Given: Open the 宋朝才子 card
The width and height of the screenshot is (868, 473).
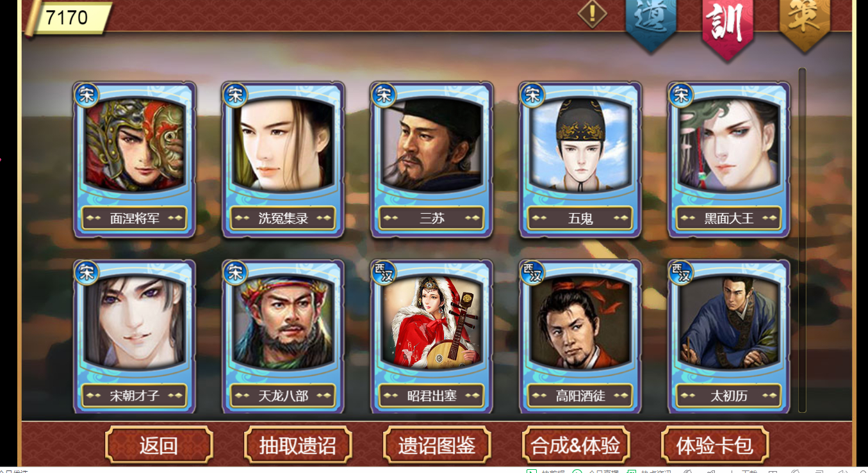Looking at the screenshot, I should 135,337.
